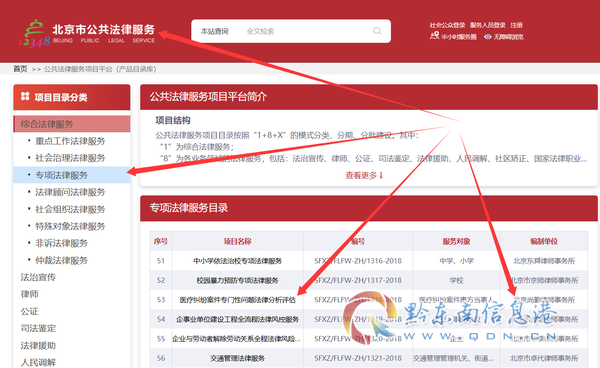Open project 企事业单位建设工程全流程法律风控服务
Viewport: 600px width, 368px height.
(237, 319)
